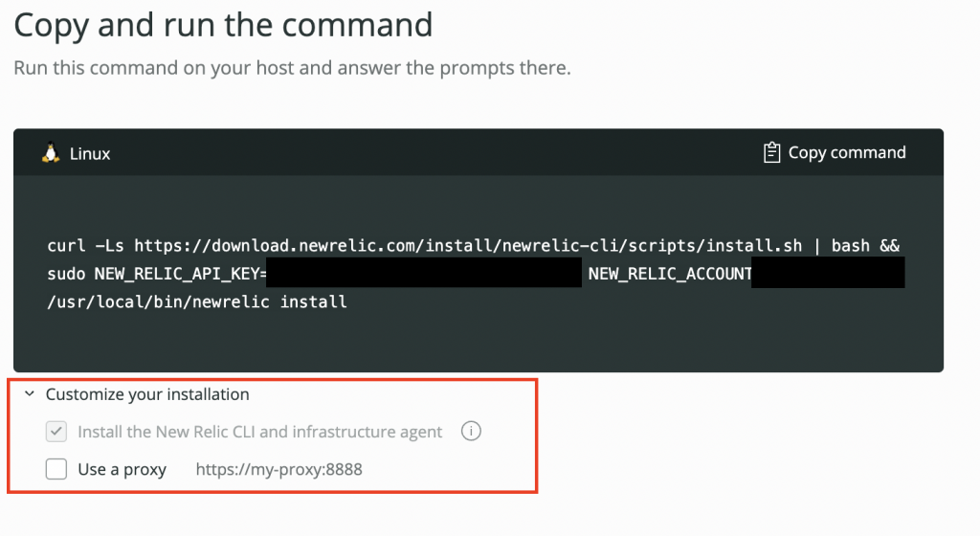Click the Copy and run the command heading
This screenshot has height=536, width=980.
point(223,26)
